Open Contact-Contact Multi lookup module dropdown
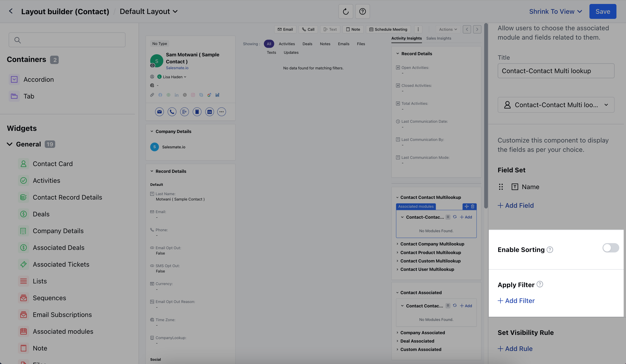The height and width of the screenshot is (364, 626). pyautogui.click(x=556, y=105)
